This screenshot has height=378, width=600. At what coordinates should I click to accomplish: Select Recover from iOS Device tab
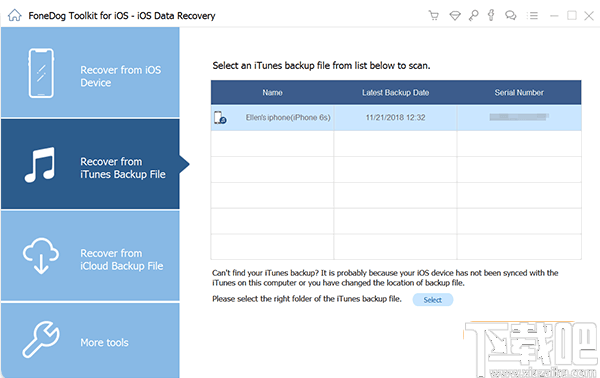pos(90,72)
